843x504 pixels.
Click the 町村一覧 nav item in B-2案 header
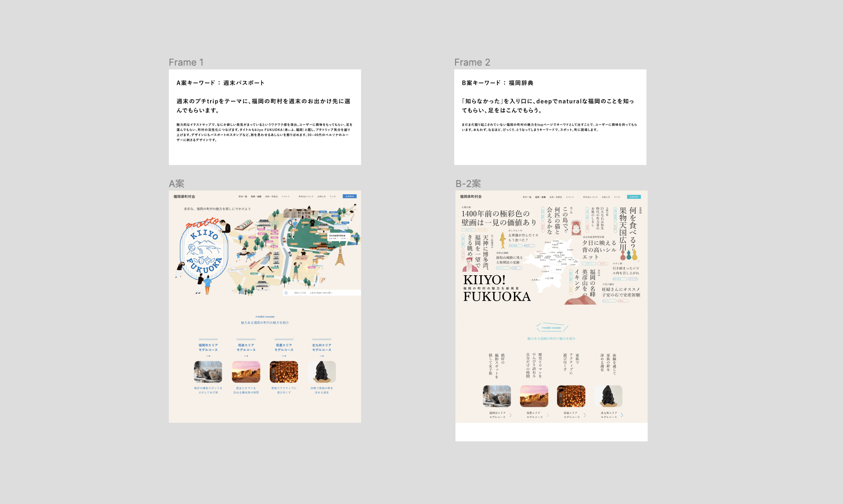527,197
